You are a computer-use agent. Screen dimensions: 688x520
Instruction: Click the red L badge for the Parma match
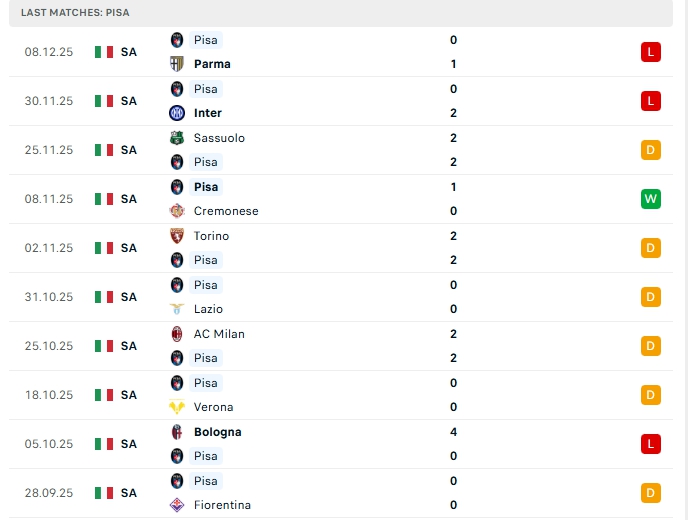click(x=651, y=52)
